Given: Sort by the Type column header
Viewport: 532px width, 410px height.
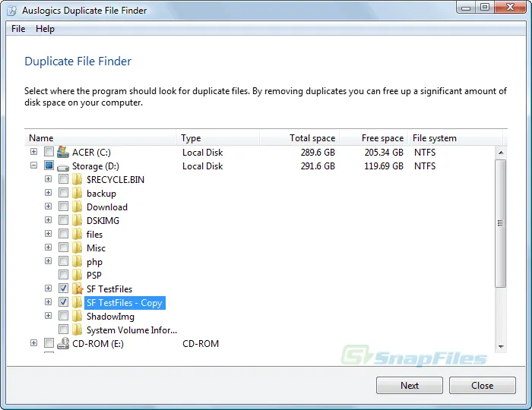Looking at the screenshot, I should pyautogui.click(x=218, y=138).
